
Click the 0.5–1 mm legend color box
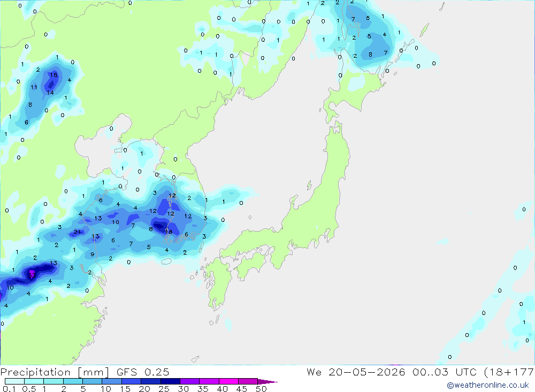coord(34,381)
